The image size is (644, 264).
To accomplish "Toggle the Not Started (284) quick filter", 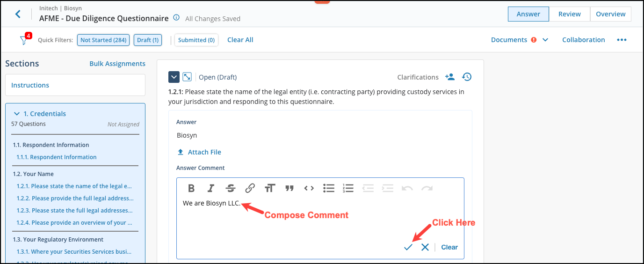I will pyautogui.click(x=103, y=40).
